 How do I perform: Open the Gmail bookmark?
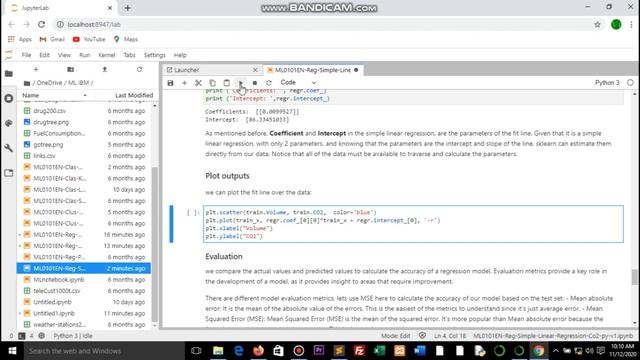(x=52, y=39)
